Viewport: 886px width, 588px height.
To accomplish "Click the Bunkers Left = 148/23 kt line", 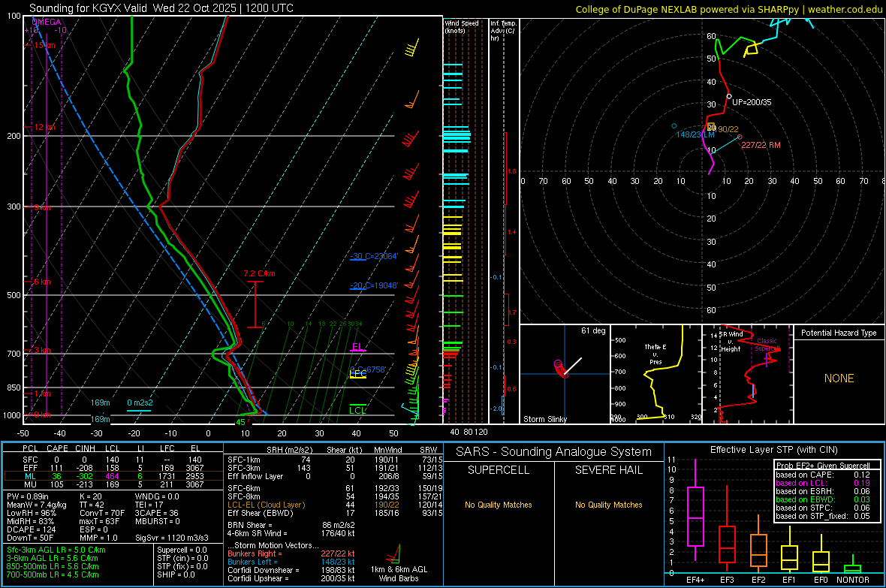I will [x=291, y=562].
